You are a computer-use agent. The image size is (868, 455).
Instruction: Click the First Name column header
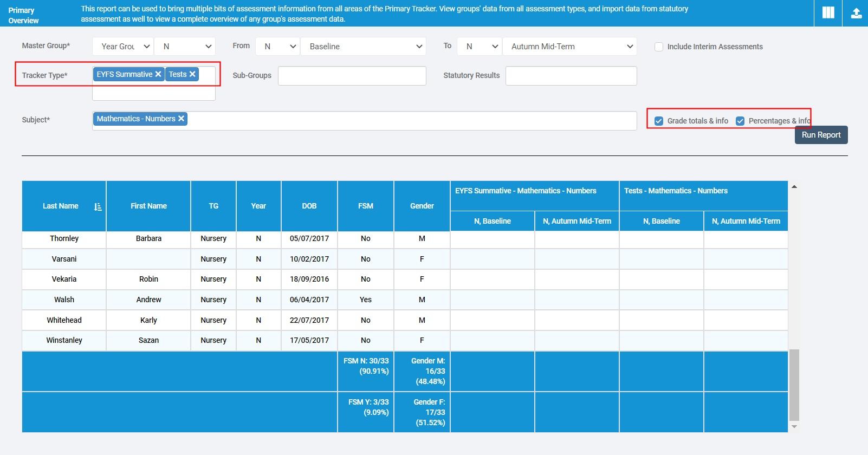click(148, 206)
